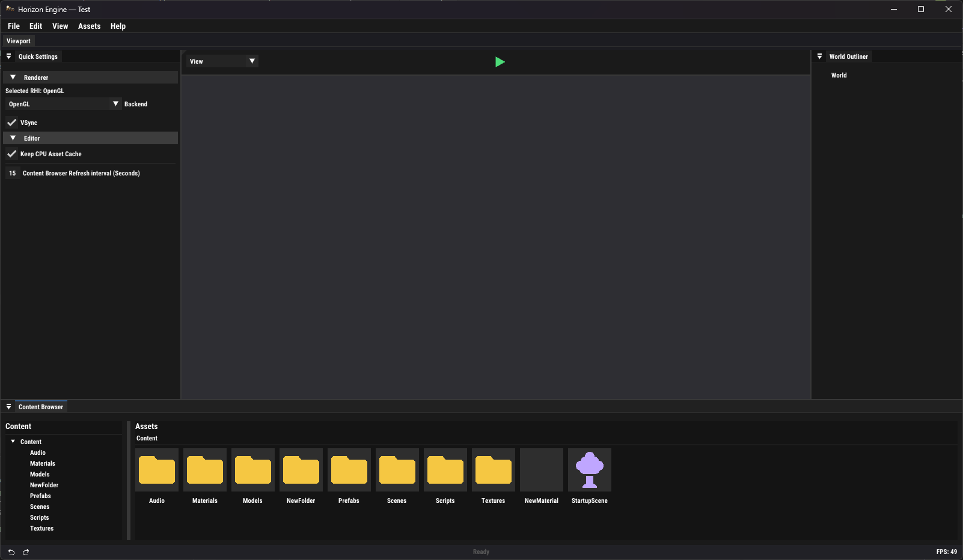Click the 'Ready' status bar text
963x560 pixels.
click(481, 552)
